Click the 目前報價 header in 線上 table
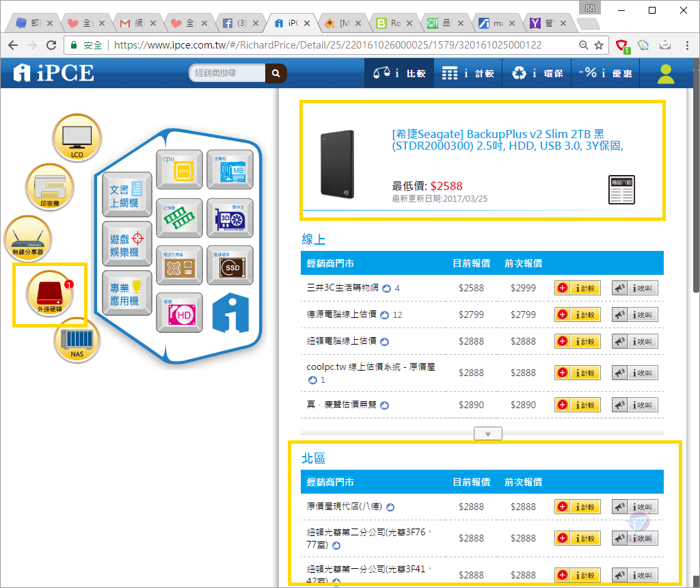 click(x=472, y=263)
